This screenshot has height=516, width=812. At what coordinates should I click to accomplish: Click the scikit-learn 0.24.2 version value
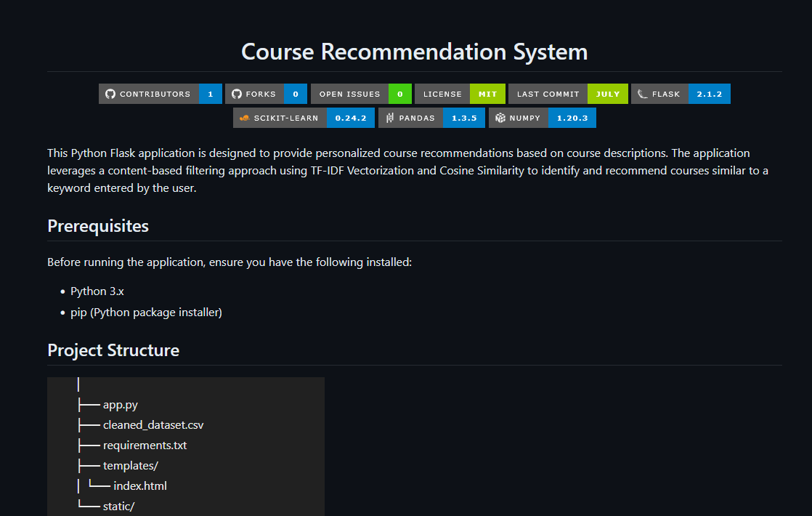pos(351,118)
